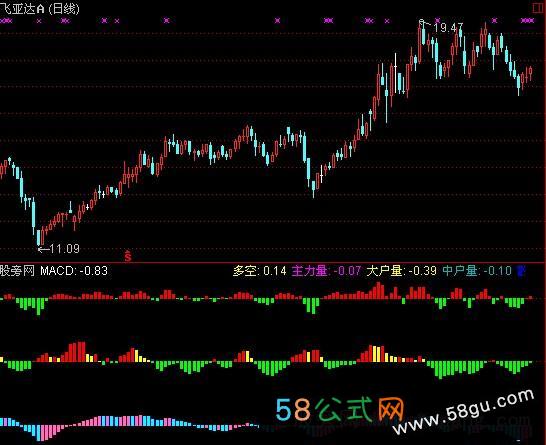Click the red layout icon in top-right corner
The width and height of the screenshot is (546, 445).
539,8
